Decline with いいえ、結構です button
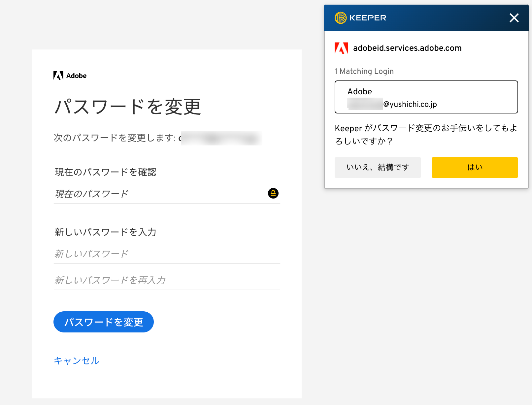The image size is (532, 405). pos(378,168)
